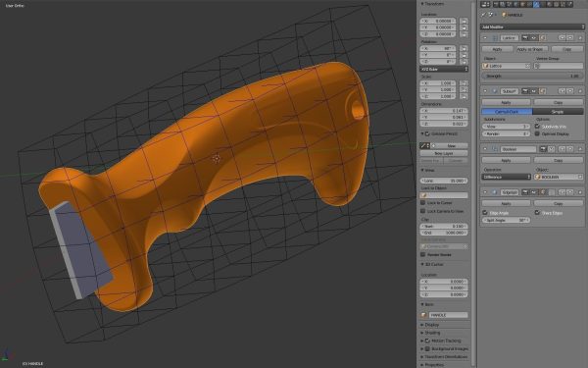The image size is (588, 368).
Task: Collapse the Subsurf modifier panel
Action: [x=485, y=91]
